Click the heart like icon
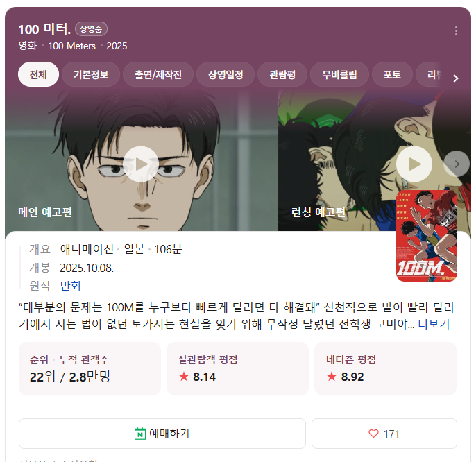 [x=373, y=434]
